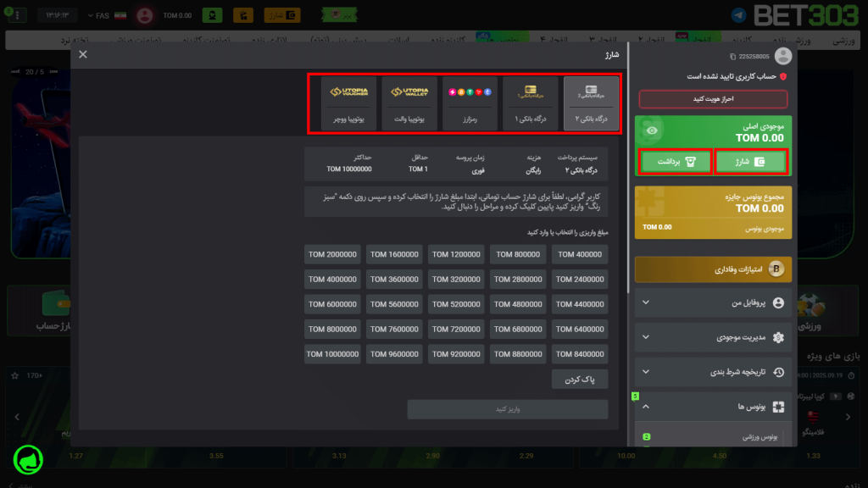Viewport: 868px width, 488px height.
Task: Click the loyalty points coin icon
Action: [x=776, y=269]
